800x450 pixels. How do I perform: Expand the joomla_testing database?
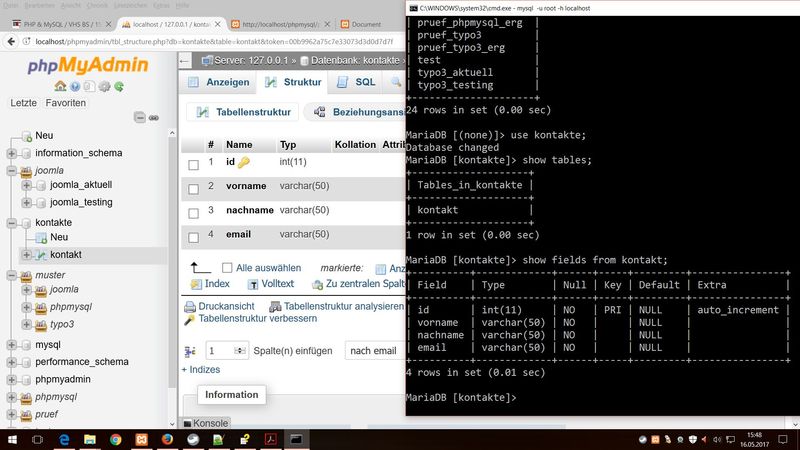[26, 203]
